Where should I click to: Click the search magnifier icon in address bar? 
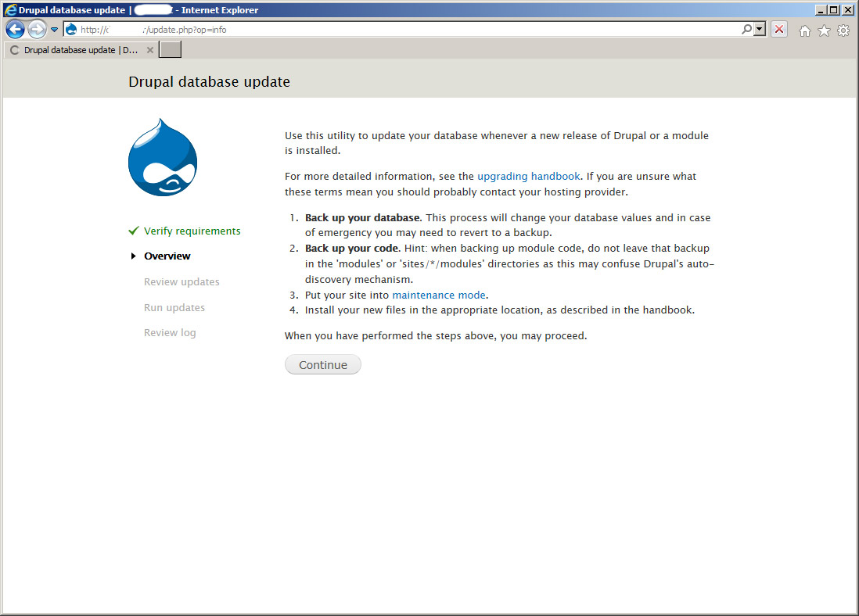click(746, 29)
